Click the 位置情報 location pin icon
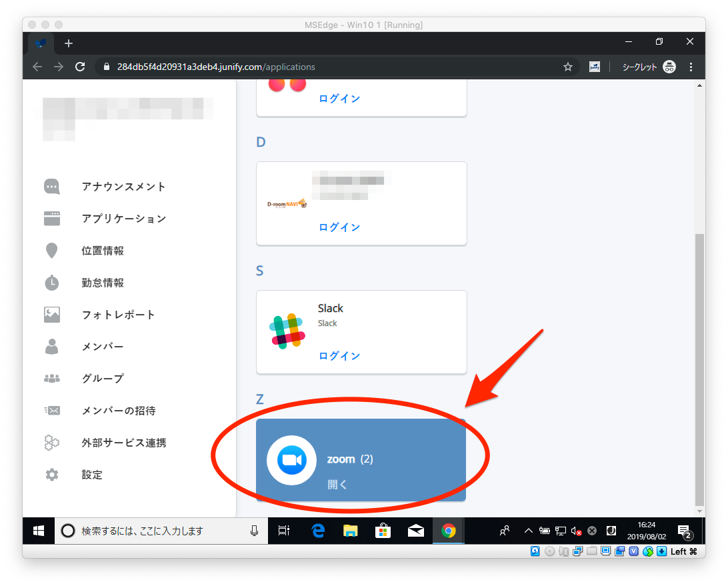The width and height of the screenshot is (728, 586). pos(52,251)
